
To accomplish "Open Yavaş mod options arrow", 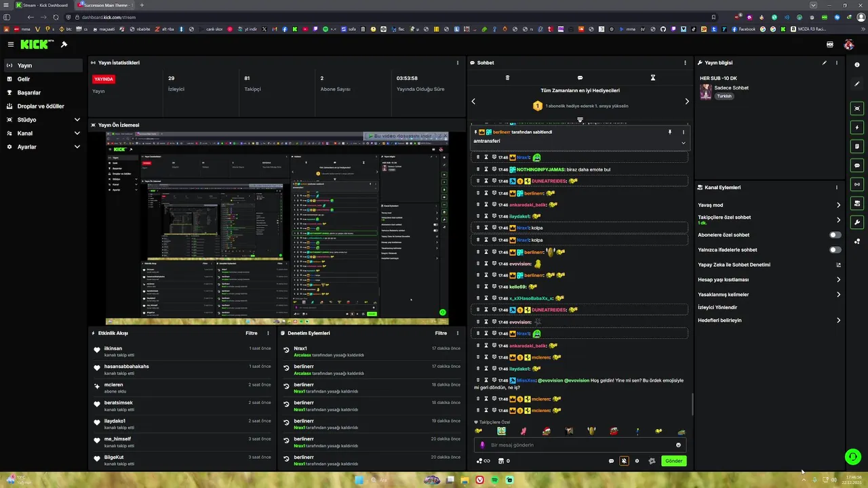I will point(838,205).
